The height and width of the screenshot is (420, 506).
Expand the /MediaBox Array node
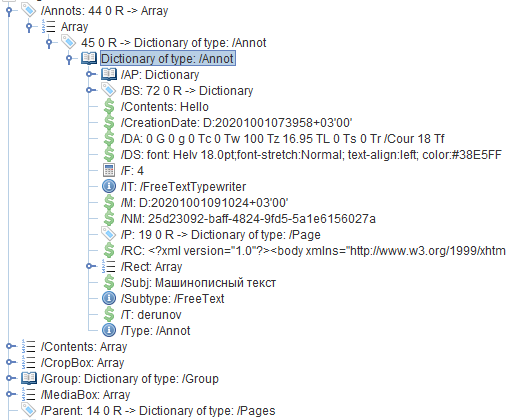point(10,394)
